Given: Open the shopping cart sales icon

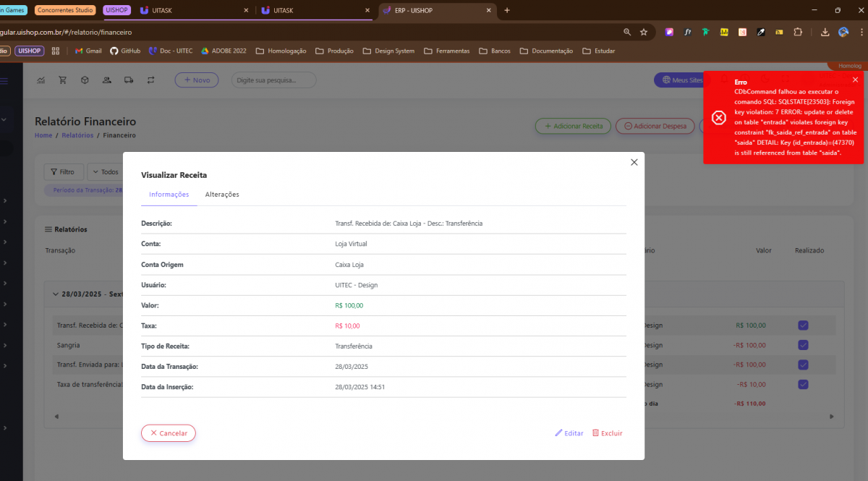Looking at the screenshot, I should [x=63, y=80].
